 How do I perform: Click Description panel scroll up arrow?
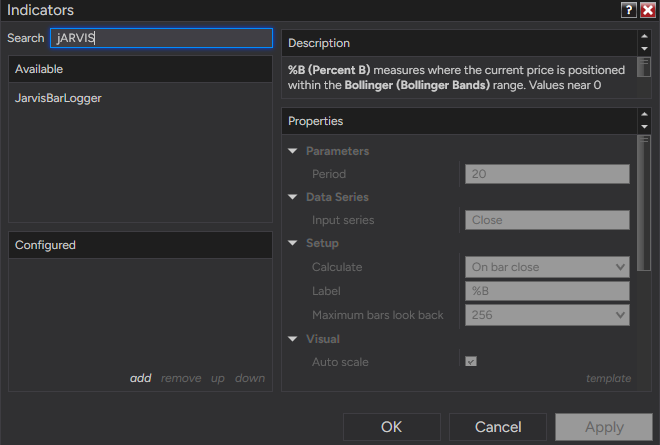tap(644, 36)
